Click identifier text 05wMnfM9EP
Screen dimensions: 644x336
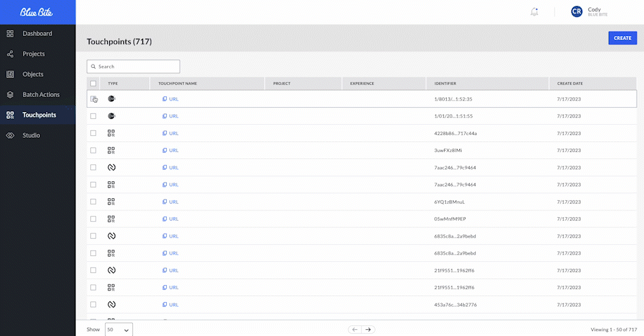click(450, 219)
